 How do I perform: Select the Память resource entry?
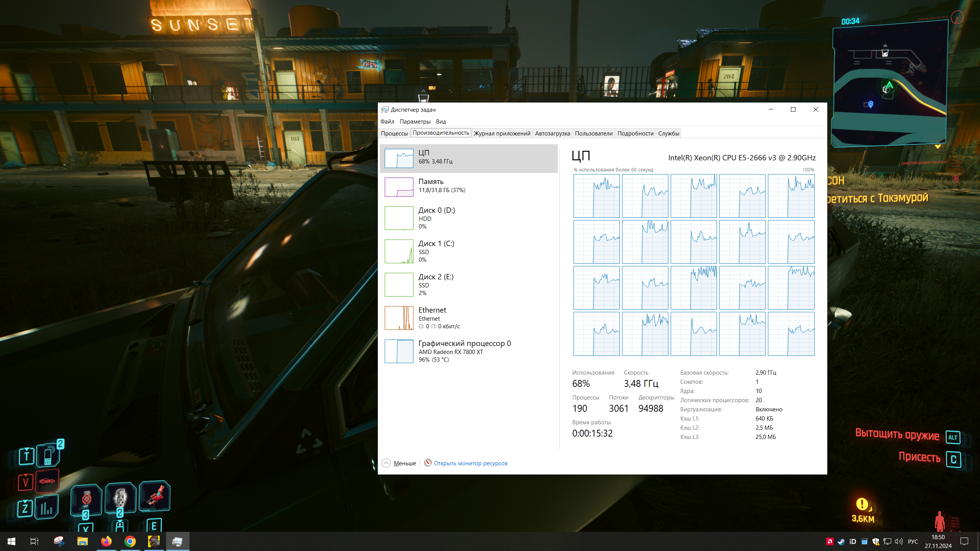point(468,187)
